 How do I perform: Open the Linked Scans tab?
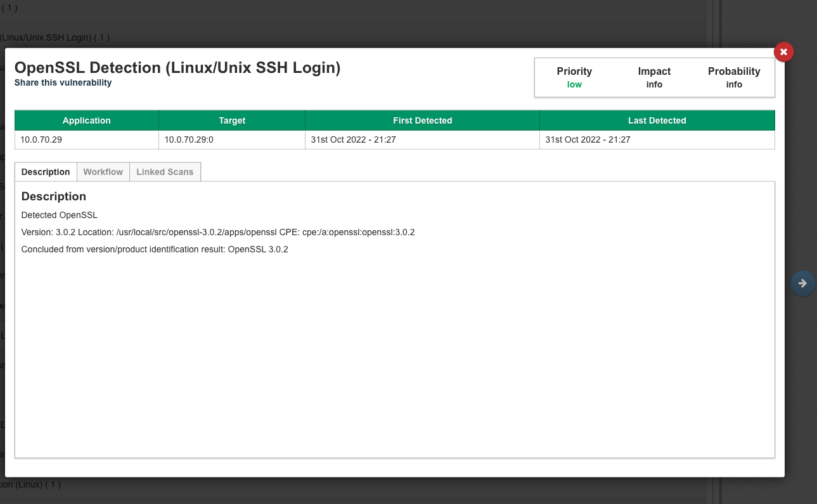pyautogui.click(x=165, y=172)
